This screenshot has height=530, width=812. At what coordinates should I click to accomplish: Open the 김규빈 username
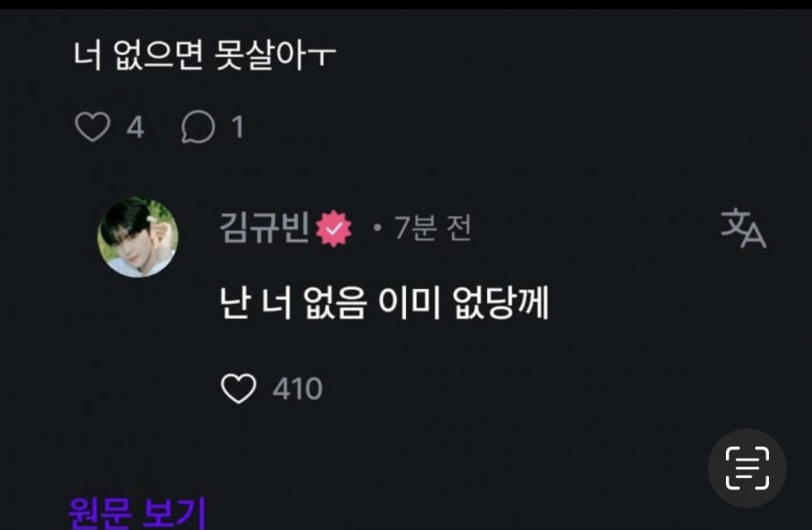[x=265, y=228]
